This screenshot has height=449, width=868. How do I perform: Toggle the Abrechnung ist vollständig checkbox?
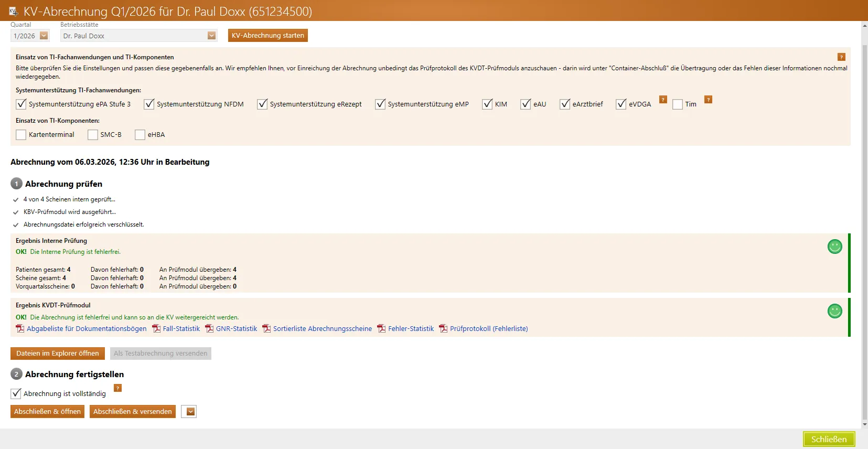[x=16, y=393]
